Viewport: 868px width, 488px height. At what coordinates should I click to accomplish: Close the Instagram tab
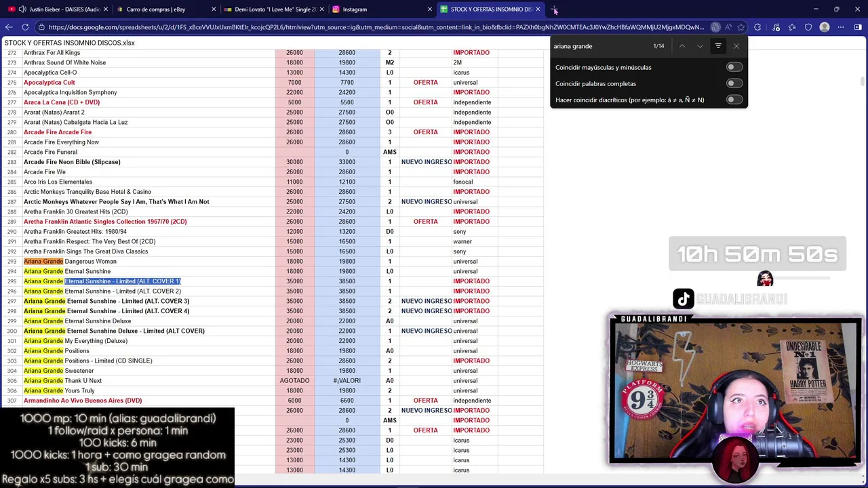click(x=429, y=9)
